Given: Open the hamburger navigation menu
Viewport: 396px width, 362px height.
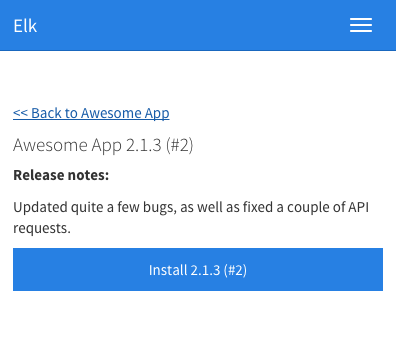Looking at the screenshot, I should 361,25.
